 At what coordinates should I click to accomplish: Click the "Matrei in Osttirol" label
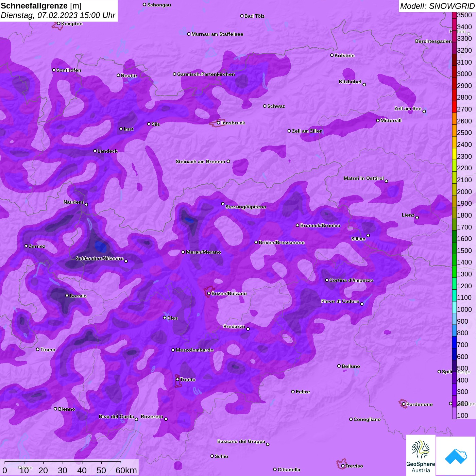[x=364, y=178]
